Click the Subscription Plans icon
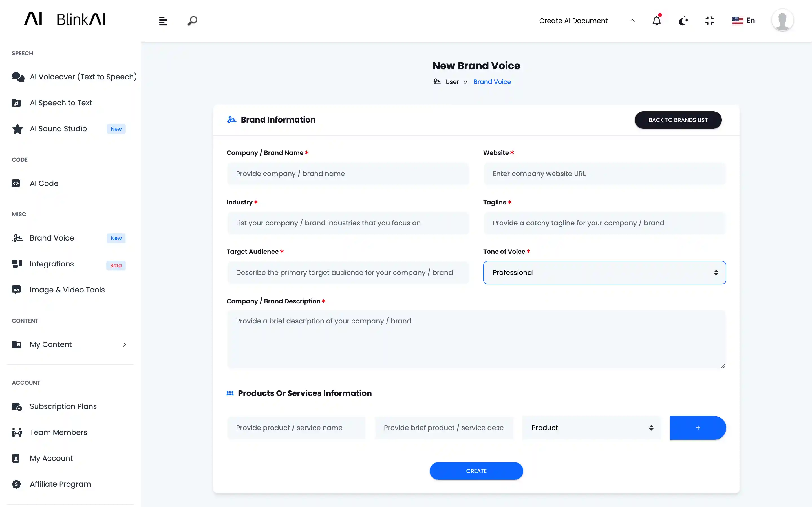812x507 pixels. tap(17, 406)
